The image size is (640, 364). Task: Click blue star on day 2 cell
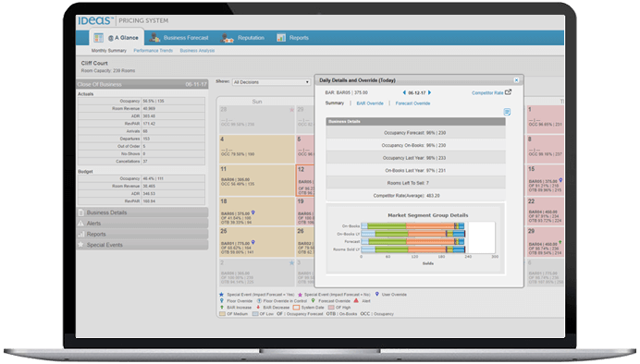tap(291, 263)
